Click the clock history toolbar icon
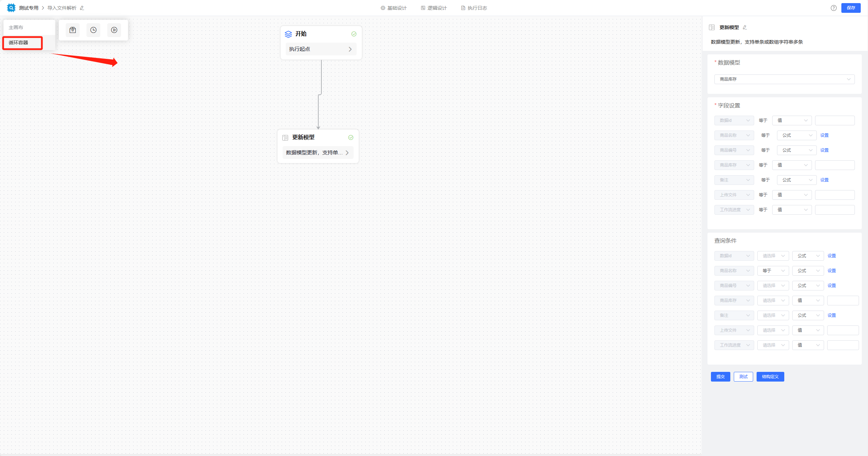 point(93,30)
